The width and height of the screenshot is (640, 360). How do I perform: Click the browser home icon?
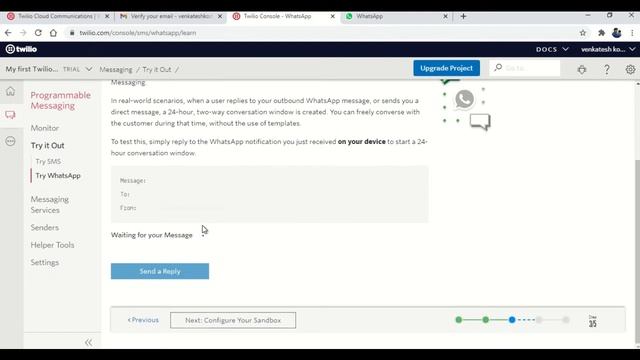click(x=53, y=33)
